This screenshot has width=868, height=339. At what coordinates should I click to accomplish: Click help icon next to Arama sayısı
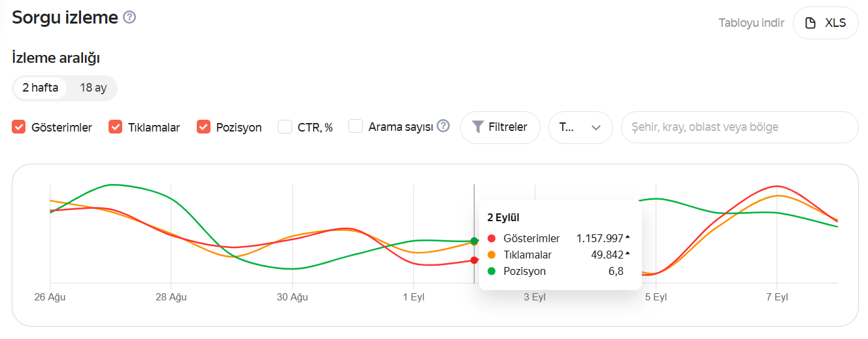[x=443, y=126]
